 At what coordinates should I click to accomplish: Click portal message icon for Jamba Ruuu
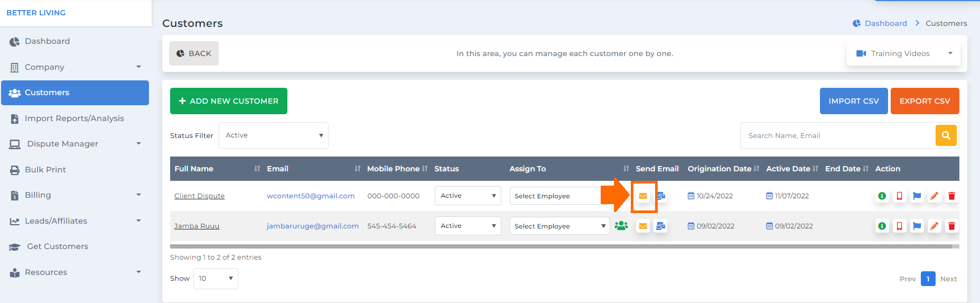point(660,226)
